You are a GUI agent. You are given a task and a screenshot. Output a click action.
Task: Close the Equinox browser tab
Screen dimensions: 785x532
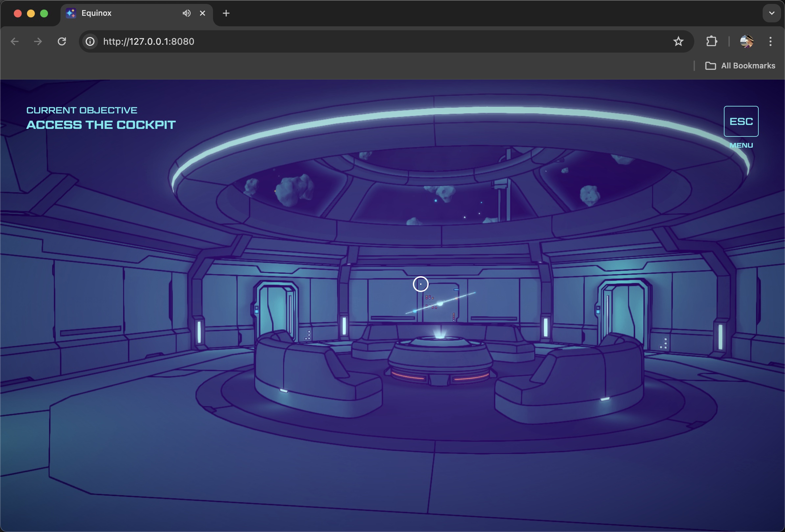pyautogui.click(x=202, y=13)
